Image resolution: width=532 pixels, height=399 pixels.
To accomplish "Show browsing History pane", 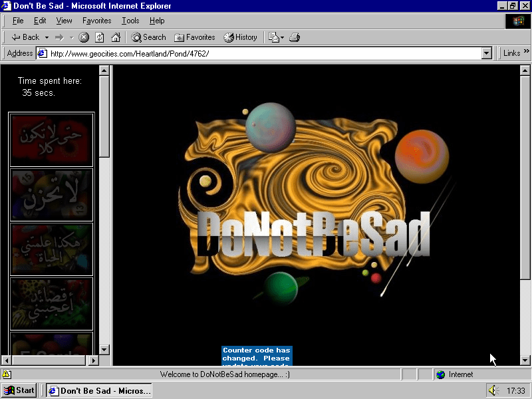I will [x=240, y=37].
